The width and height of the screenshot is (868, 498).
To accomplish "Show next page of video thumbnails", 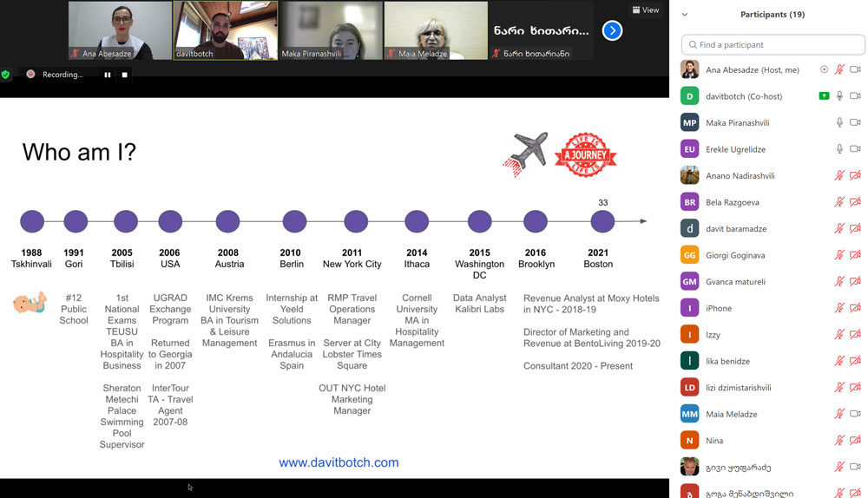I will click(x=612, y=30).
